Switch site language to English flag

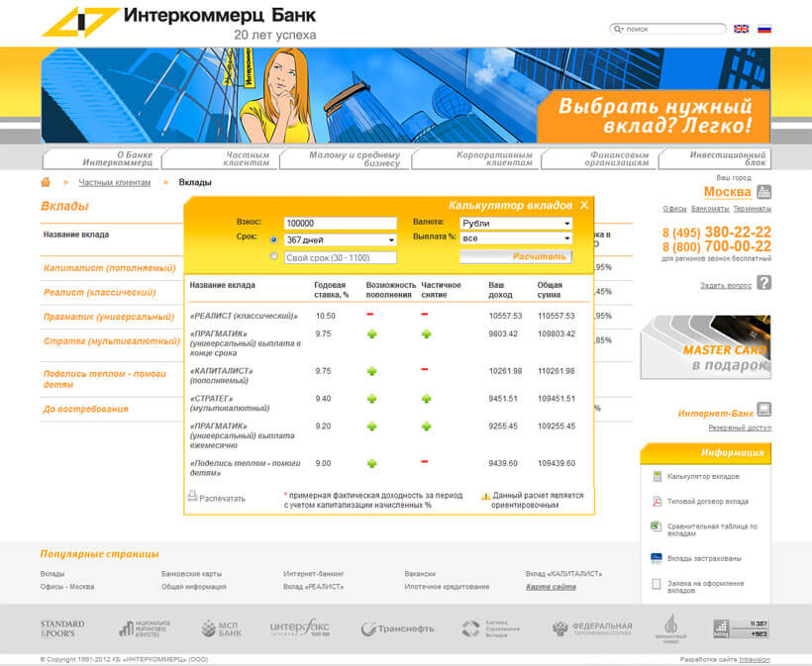(x=741, y=29)
